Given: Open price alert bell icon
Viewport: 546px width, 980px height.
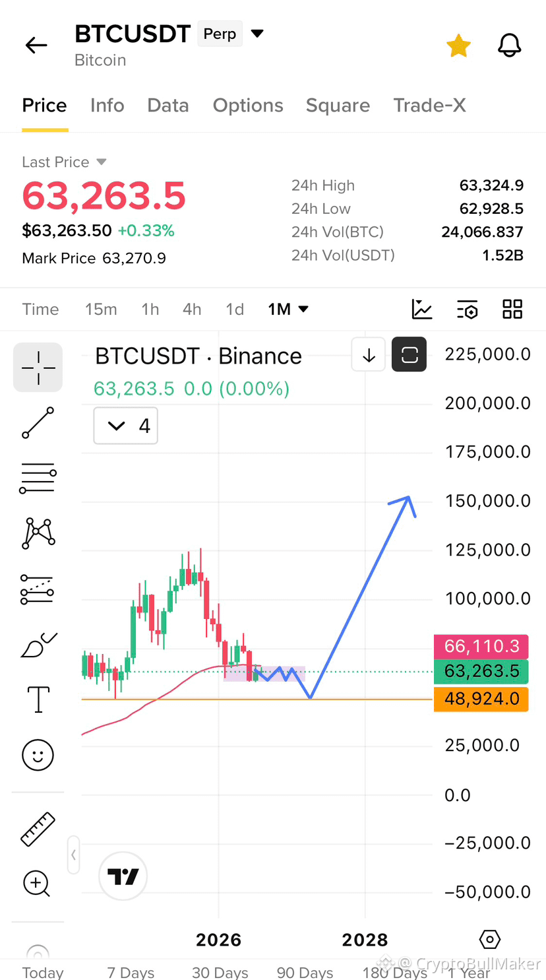Looking at the screenshot, I should coord(509,46).
